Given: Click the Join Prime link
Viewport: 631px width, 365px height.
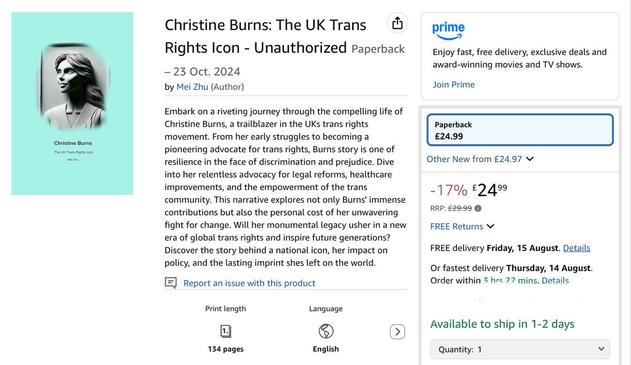Looking at the screenshot, I should tap(454, 85).
